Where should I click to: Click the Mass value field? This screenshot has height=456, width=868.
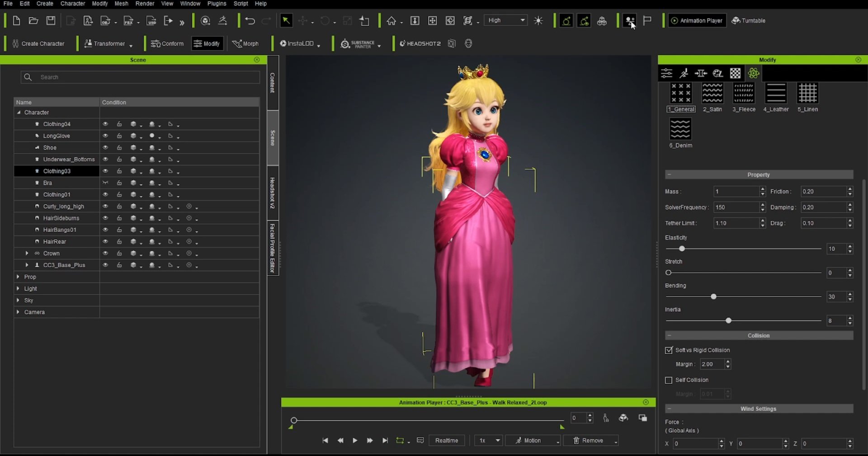point(736,192)
